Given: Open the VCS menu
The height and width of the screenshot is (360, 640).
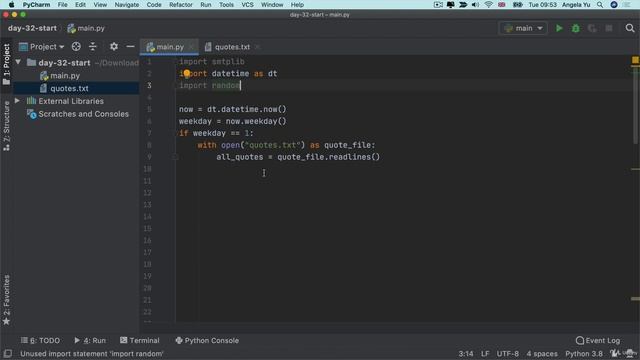Looking at the screenshot, I should pos(247,4).
